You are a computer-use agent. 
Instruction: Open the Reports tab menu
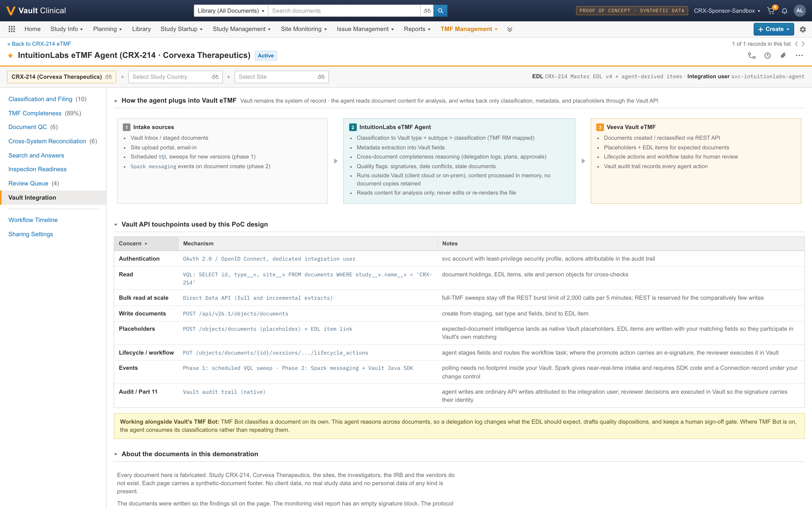tap(417, 29)
